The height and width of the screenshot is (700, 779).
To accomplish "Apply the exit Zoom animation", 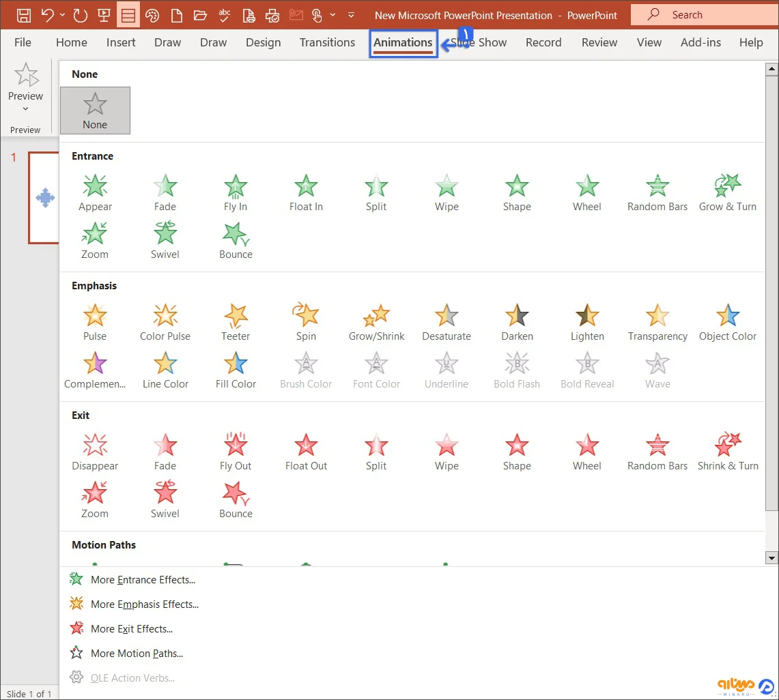I will 95,500.
